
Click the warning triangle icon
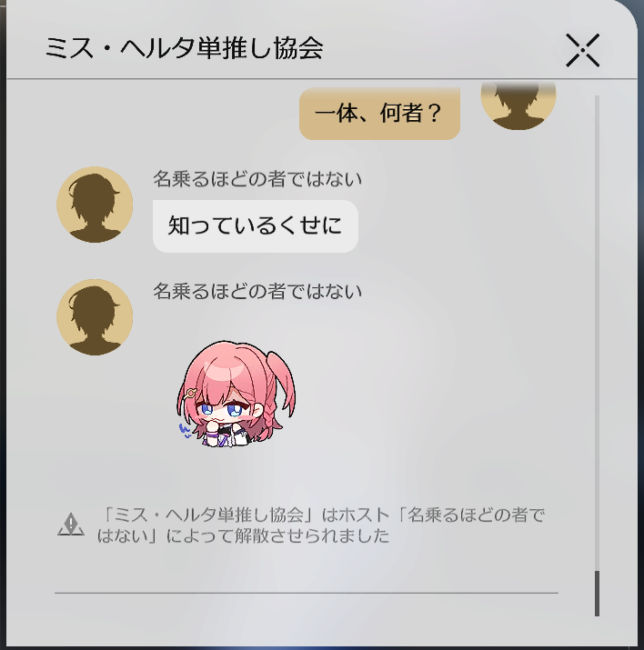(x=71, y=525)
